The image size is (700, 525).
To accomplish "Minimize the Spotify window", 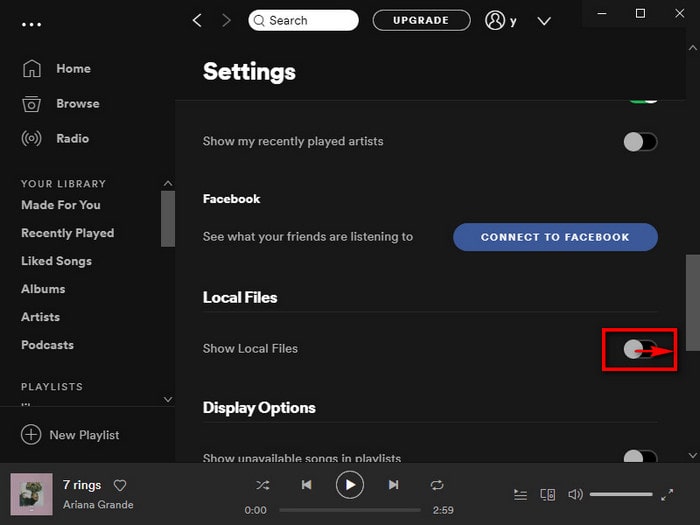I will [602, 13].
